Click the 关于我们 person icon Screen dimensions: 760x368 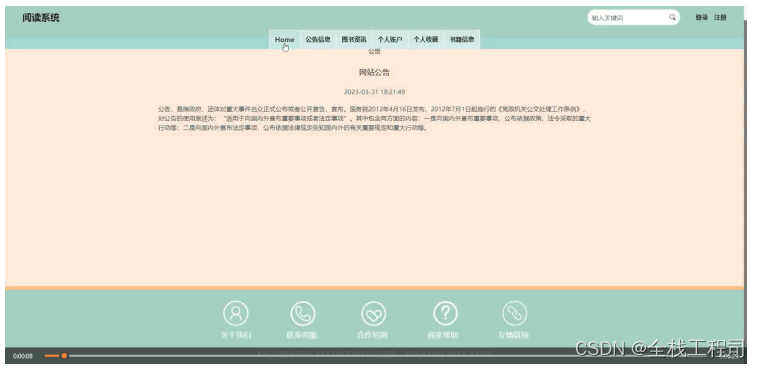(236, 313)
